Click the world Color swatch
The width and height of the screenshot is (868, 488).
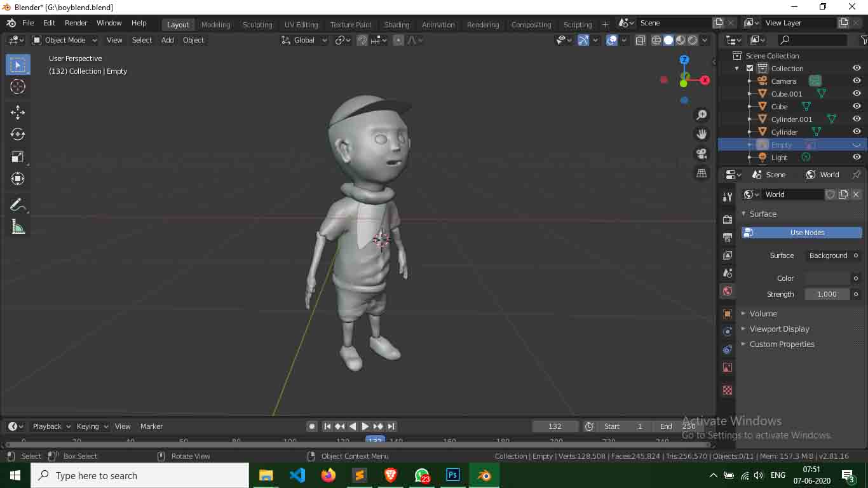827,278
